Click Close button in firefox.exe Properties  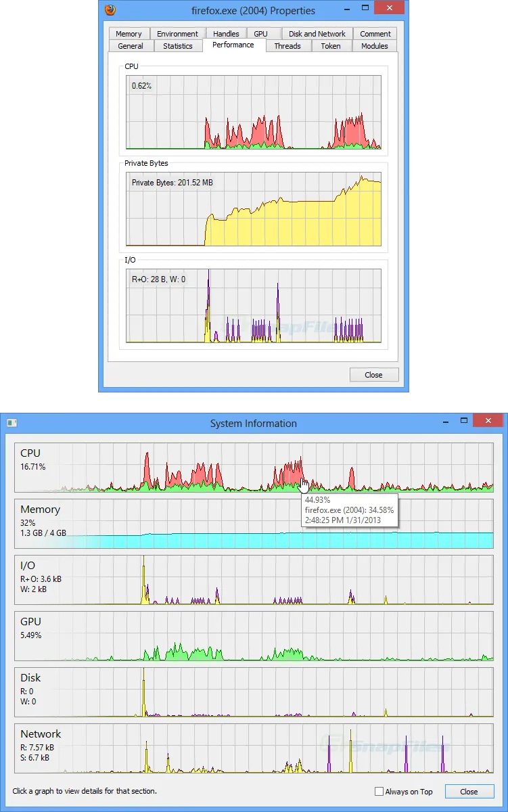pos(374,375)
